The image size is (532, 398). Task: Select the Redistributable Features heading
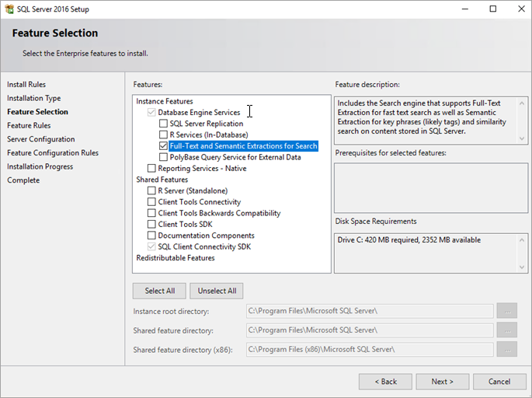tap(176, 258)
